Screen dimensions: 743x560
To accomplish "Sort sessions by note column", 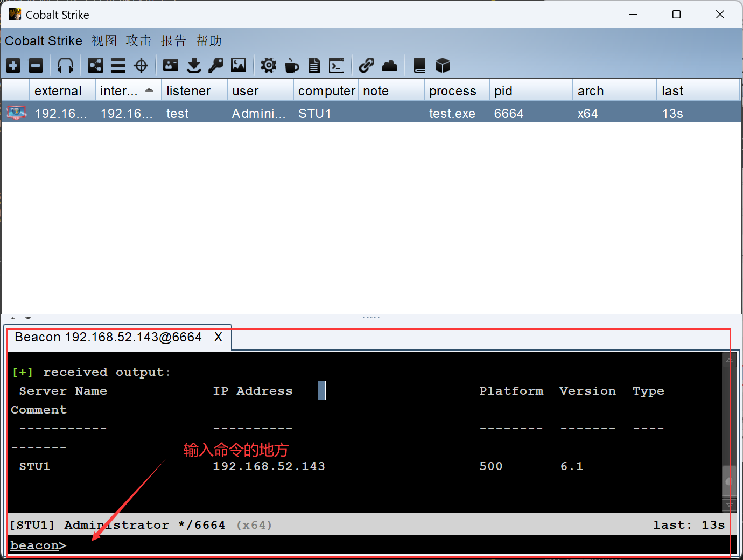I will click(391, 90).
